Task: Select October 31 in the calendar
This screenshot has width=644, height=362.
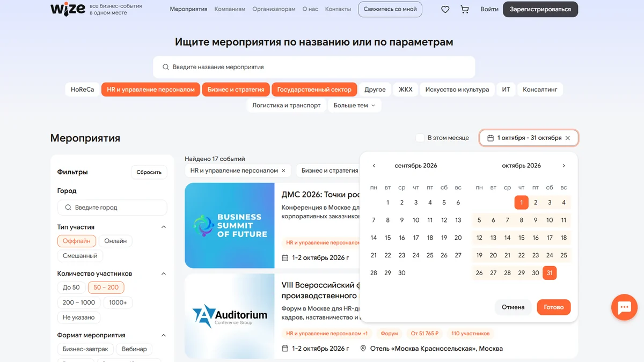Action: (x=550, y=273)
